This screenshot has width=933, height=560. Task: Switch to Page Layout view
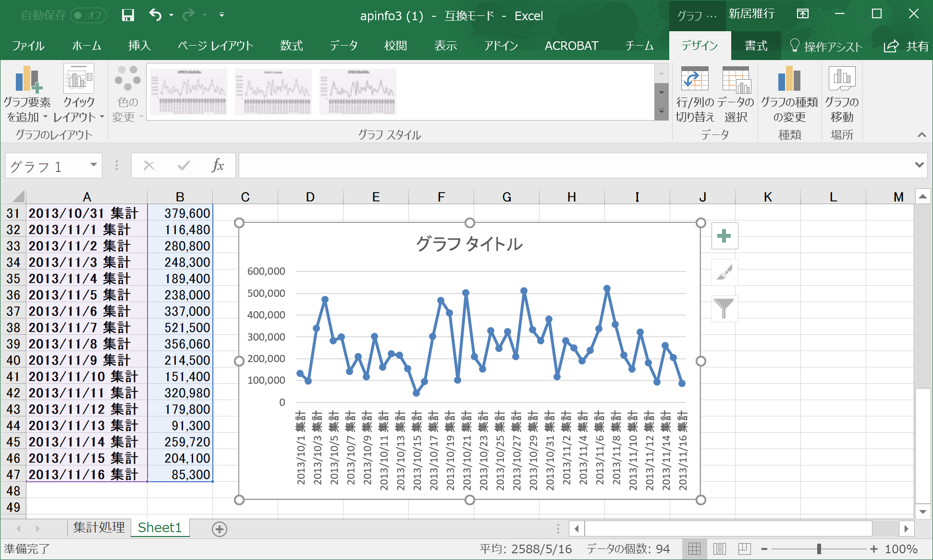click(719, 548)
